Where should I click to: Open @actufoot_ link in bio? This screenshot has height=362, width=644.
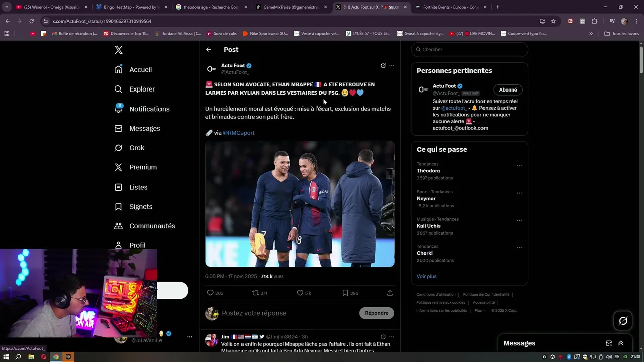pos(454,108)
